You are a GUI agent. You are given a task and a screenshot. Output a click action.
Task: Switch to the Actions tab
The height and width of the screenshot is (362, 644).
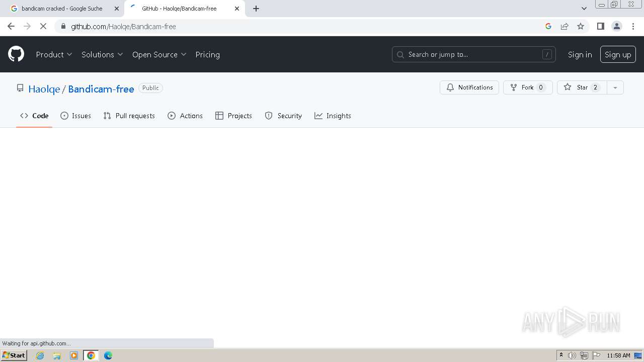pyautogui.click(x=185, y=116)
